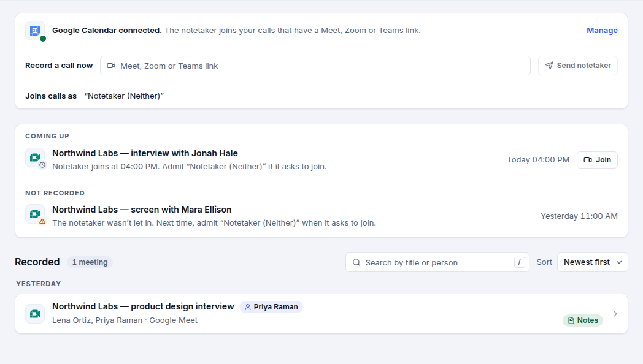
Task: Click the Google Calendar connected status text
Action: click(107, 30)
